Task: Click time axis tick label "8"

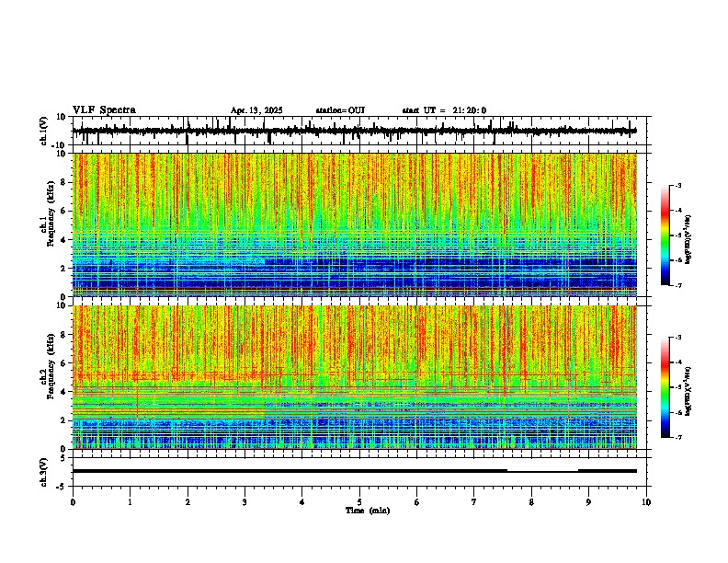Action: coord(531,502)
